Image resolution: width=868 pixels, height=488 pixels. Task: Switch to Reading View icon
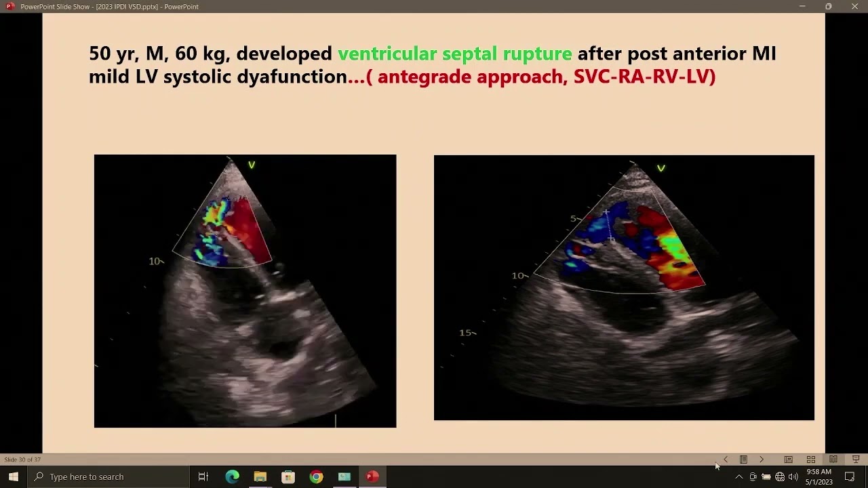click(x=833, y=460)
